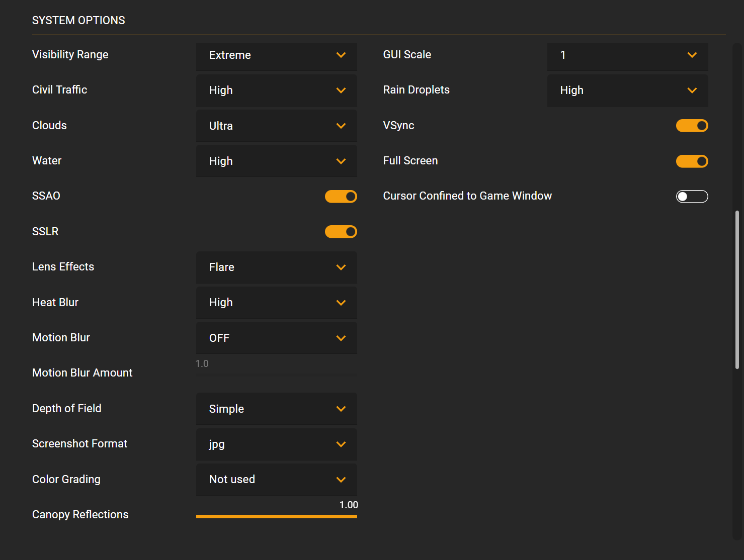Open the Civil Traffic dropdown
The image size is (744, 560).
[277, 90]
